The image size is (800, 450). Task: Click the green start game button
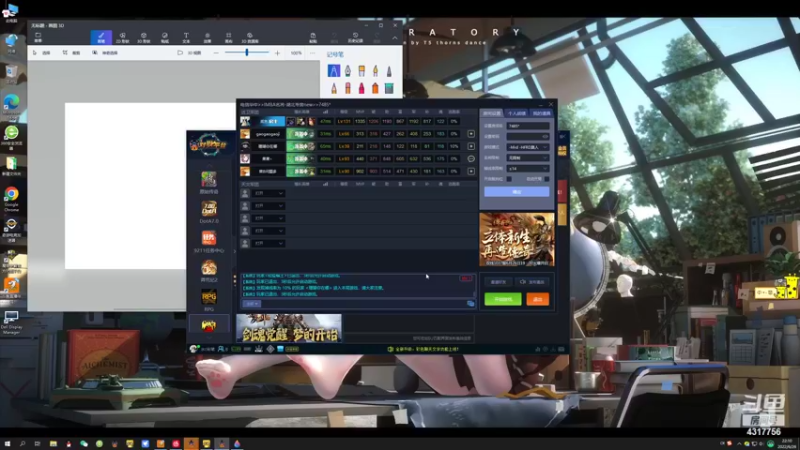pos(503,299)
